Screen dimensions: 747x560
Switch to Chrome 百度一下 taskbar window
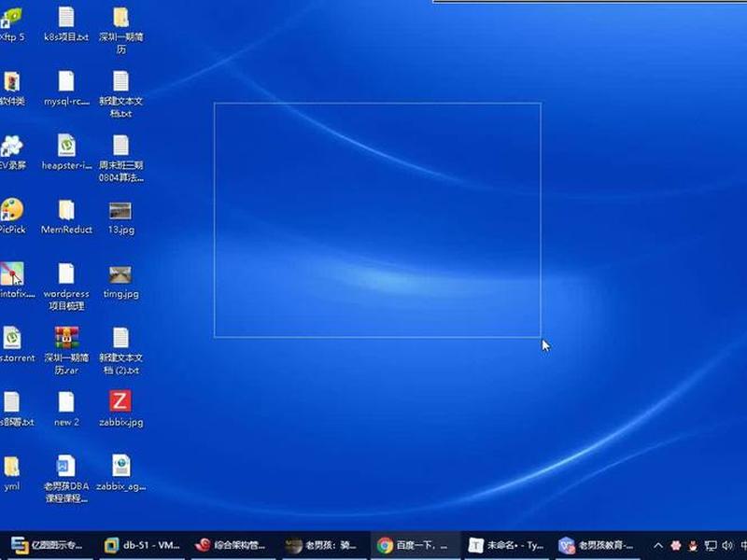[x=415, y=545]
